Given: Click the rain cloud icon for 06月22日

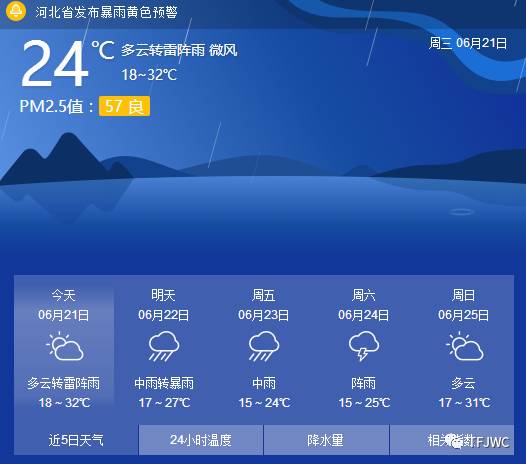Looking at the screenshot, I should tap(164, 346).
